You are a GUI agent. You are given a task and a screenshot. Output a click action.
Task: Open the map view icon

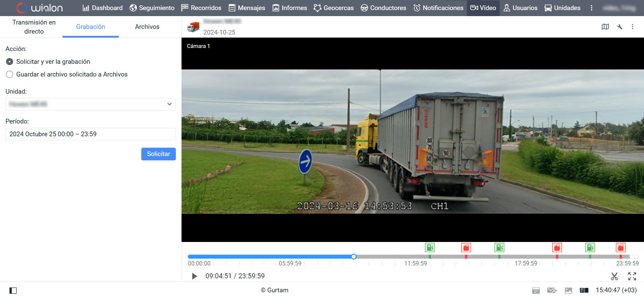[605, 27]
